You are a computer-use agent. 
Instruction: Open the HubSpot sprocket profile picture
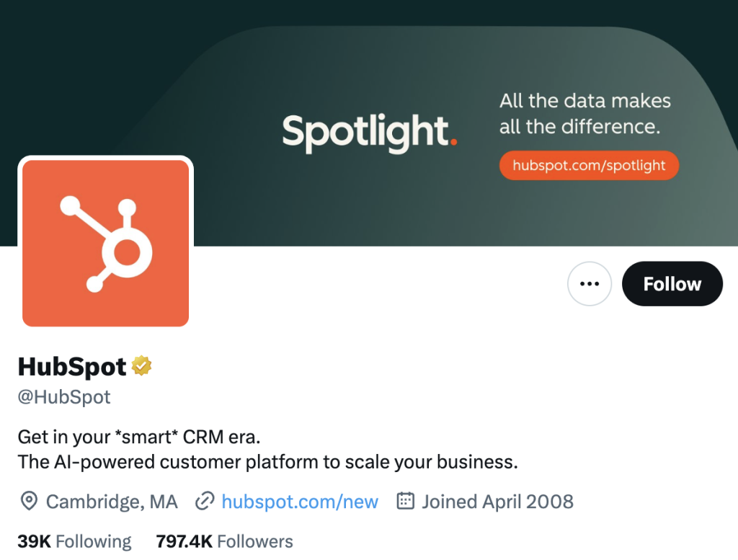click(x=105, y=243)
